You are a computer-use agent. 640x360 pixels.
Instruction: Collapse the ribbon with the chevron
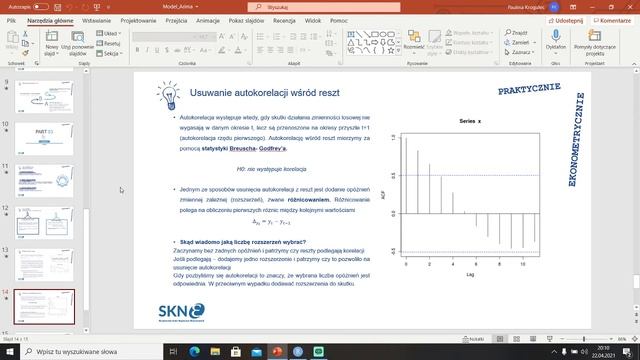pyautogui.click(x=634, y=64)
